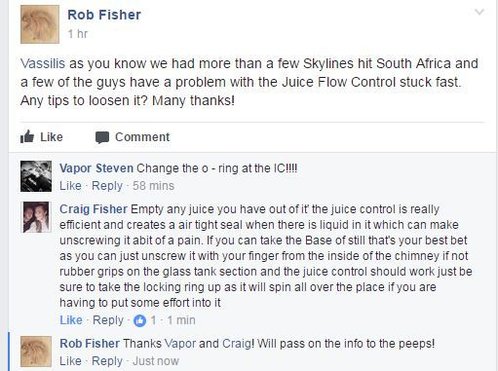Open the tagged Vassilis profile link
The width and height of the screenshot is (498, 371).
(43, 63)
